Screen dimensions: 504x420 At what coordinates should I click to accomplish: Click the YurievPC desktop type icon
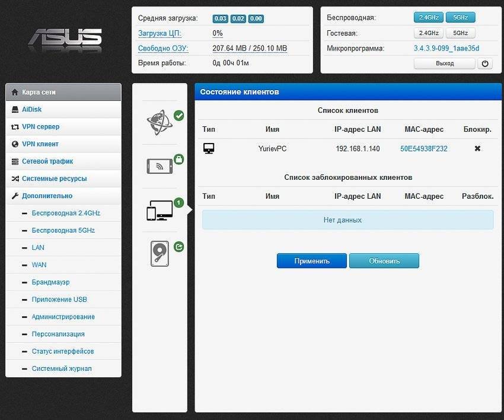click(x=209, y=148)
